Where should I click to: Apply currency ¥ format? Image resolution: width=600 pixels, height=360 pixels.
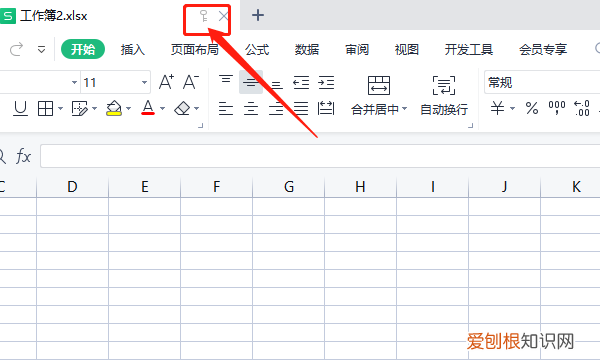(x=497, y=108)
